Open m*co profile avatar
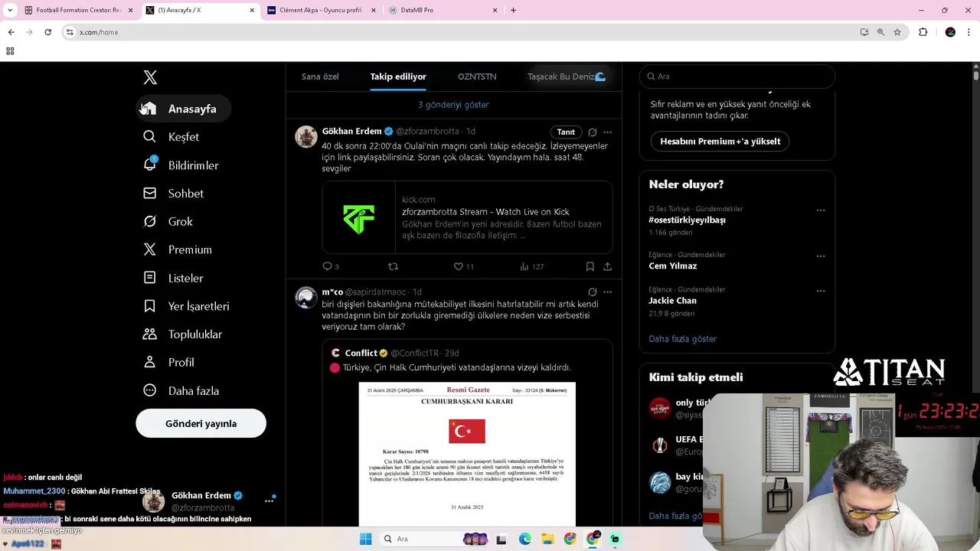980x551 pixels. coord(306,297)
